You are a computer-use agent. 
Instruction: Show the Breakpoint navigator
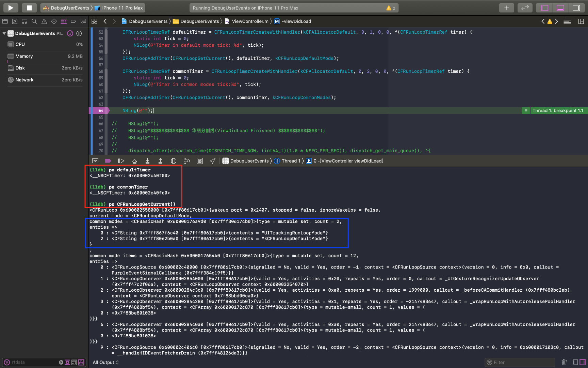(x=73, y=21)
